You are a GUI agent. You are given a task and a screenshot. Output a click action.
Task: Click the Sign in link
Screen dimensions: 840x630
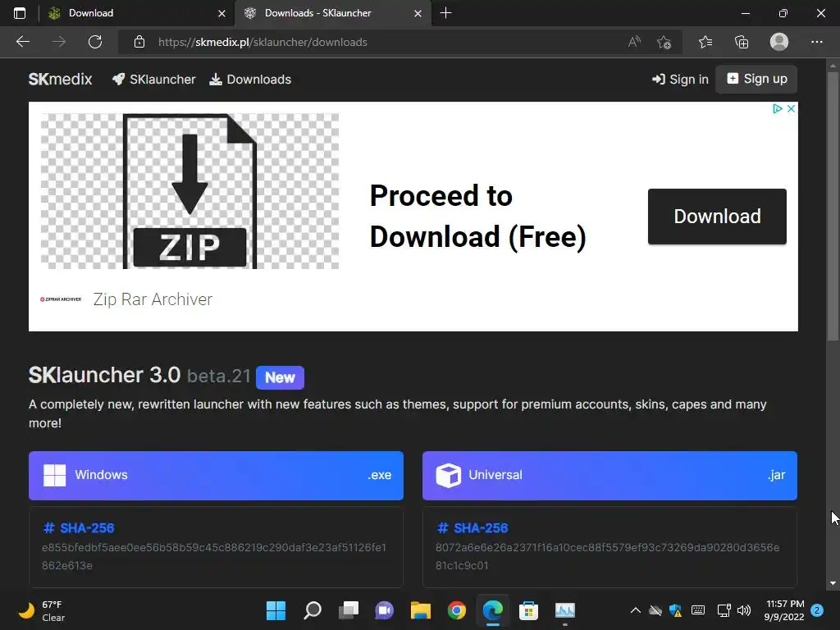tap(680, 80)
